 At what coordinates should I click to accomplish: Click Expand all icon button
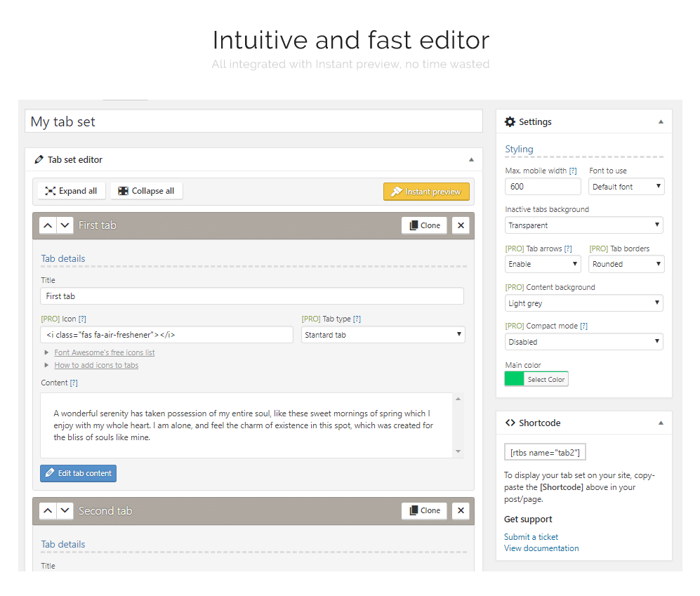click(x=72, y=191)
